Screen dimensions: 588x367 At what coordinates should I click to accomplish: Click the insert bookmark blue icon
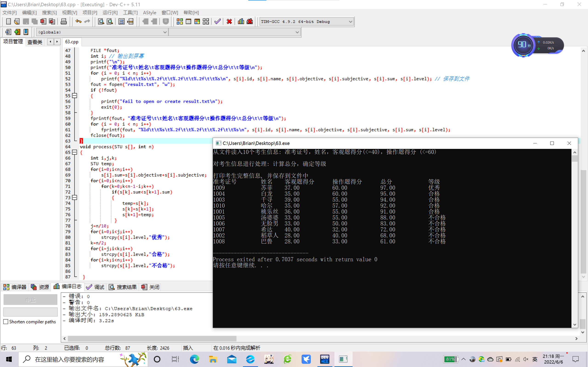coord(26,32)
